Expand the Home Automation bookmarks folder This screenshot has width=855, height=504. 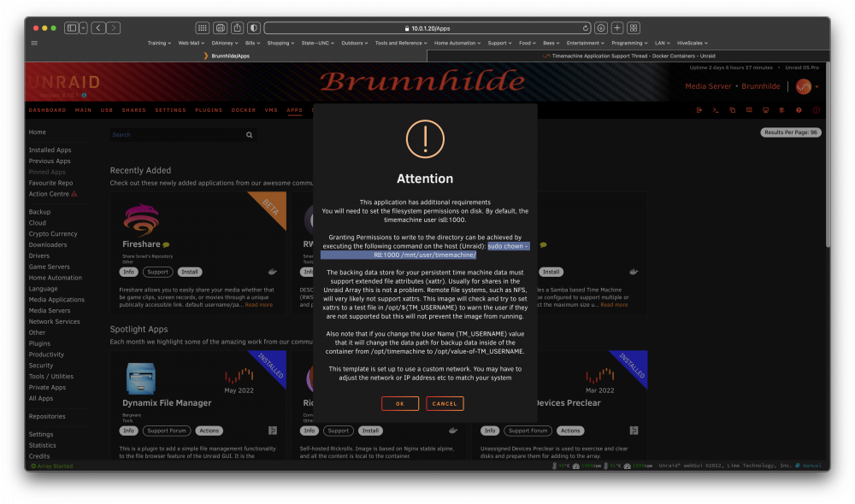[457, 43]
